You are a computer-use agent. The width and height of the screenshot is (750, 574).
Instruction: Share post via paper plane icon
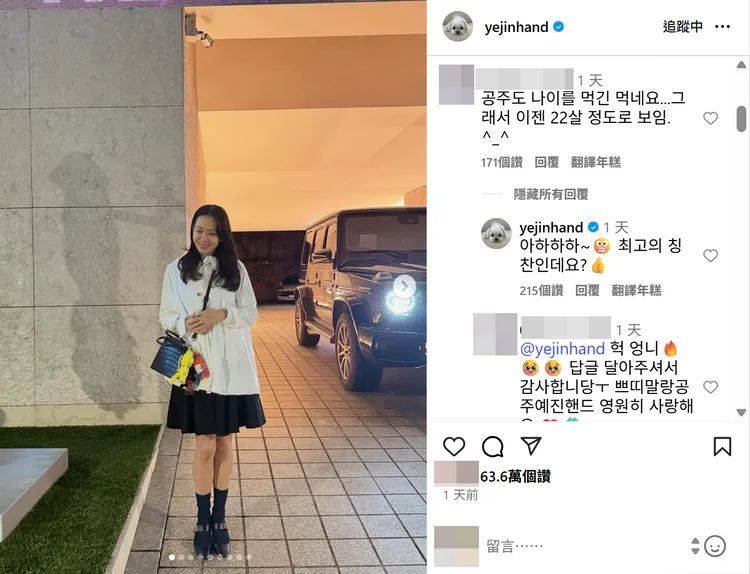point(531,446)
